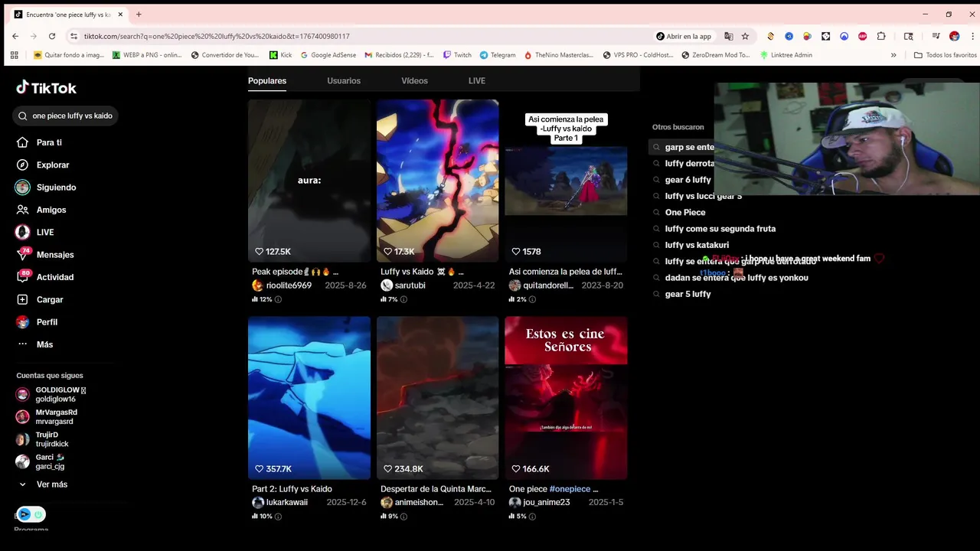Select suggestion 'luffy vs katakuri'

pyautogui.click(x=697, y=245)
